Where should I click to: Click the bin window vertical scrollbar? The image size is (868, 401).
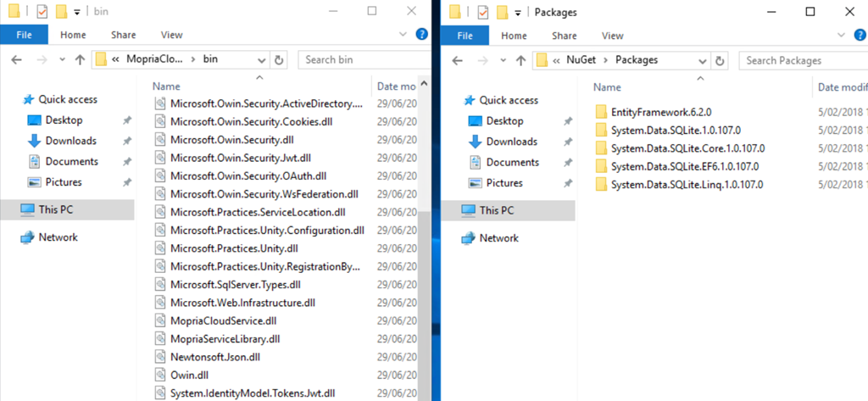pyautogui.click(x=426, y=254)
